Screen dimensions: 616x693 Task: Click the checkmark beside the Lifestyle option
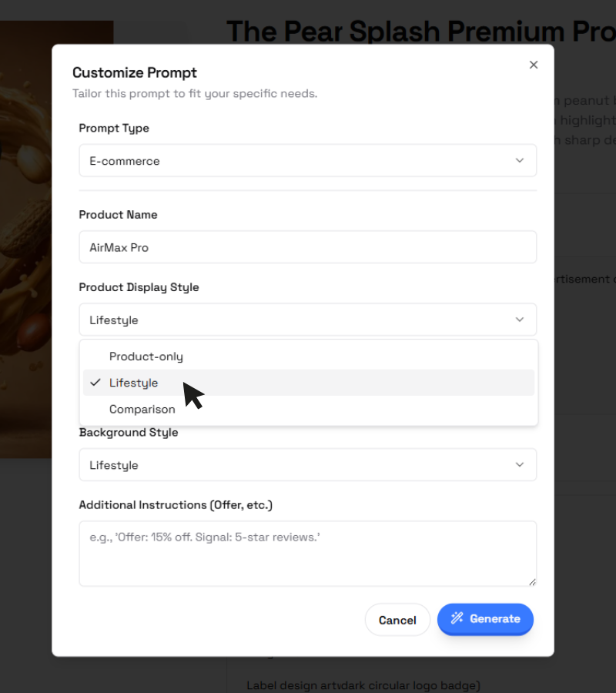(x=95, y=382)
